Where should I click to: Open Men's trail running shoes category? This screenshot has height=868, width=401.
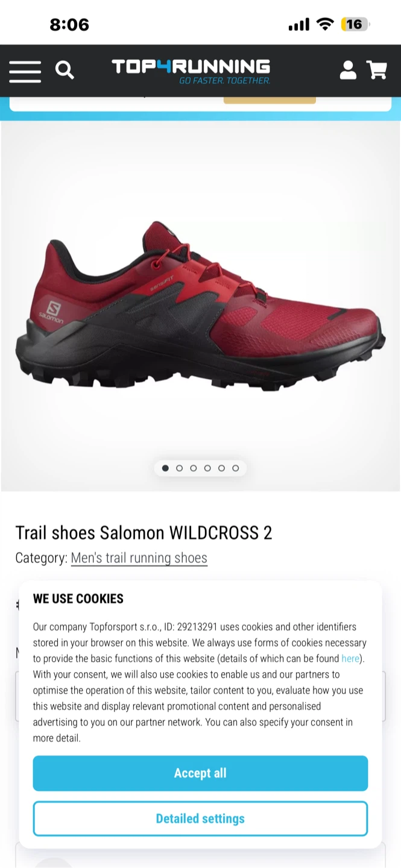point(139,558)
